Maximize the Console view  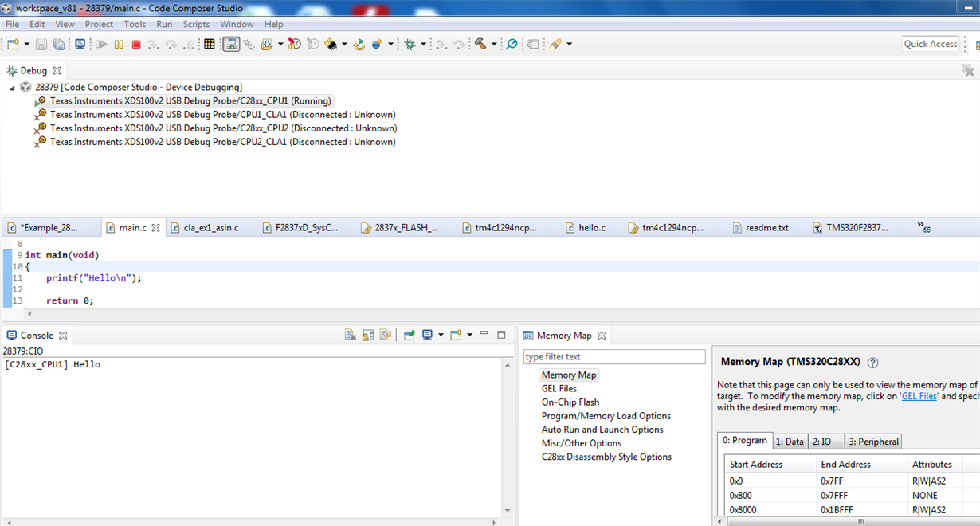501,335
